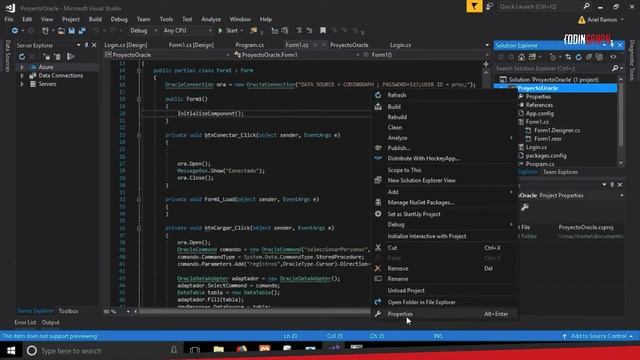
Task: Click the editor split window handle
Action: [x=486, y=64]
